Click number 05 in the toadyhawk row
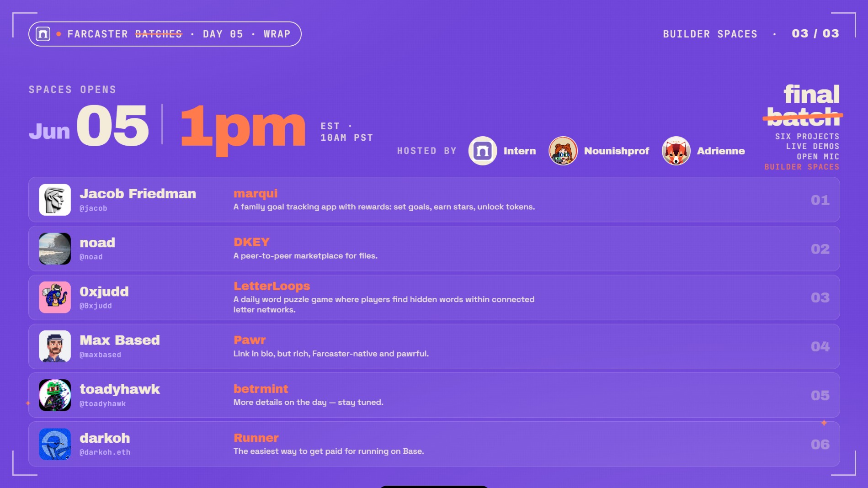Viewport: 868px width, 488px height. click(x=820, y=395)
